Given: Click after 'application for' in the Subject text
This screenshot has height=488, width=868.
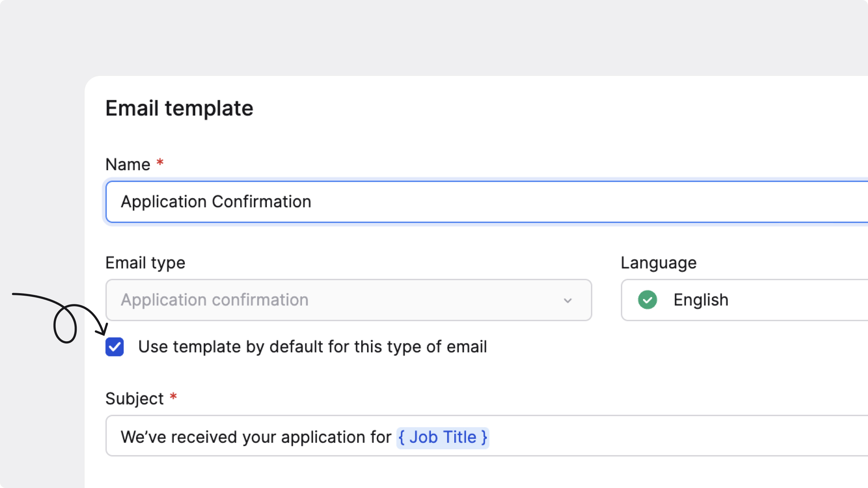Looking at the screenshot, I should (x=393, y=437).
